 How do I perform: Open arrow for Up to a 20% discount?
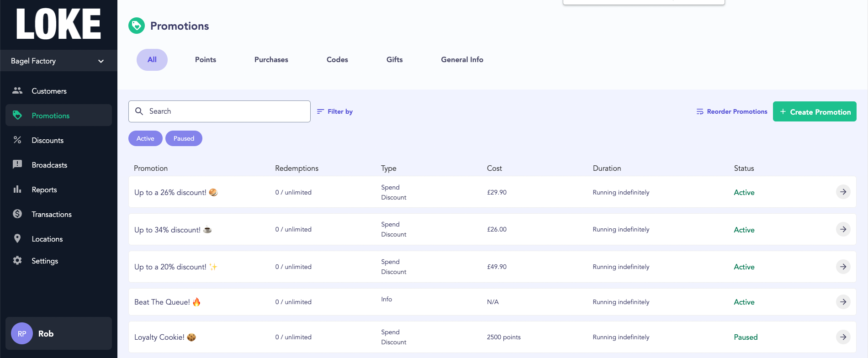[x=843, y=267]
